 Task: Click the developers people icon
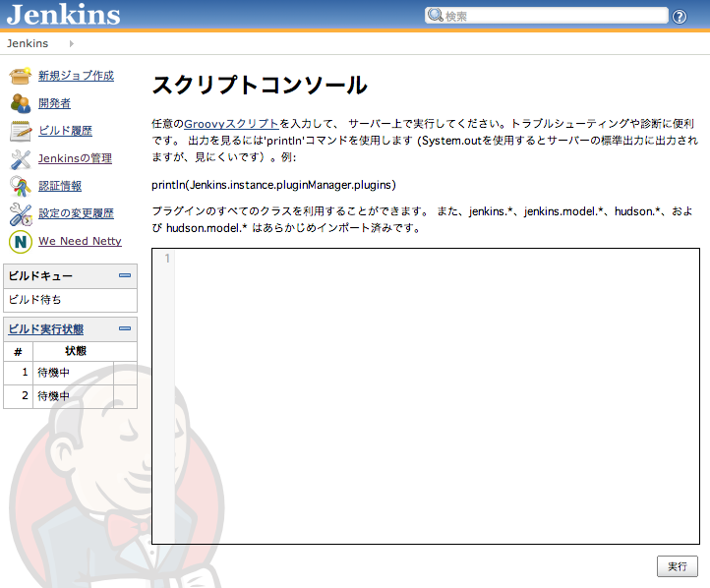pyautogui.click(x=21, y=103)
